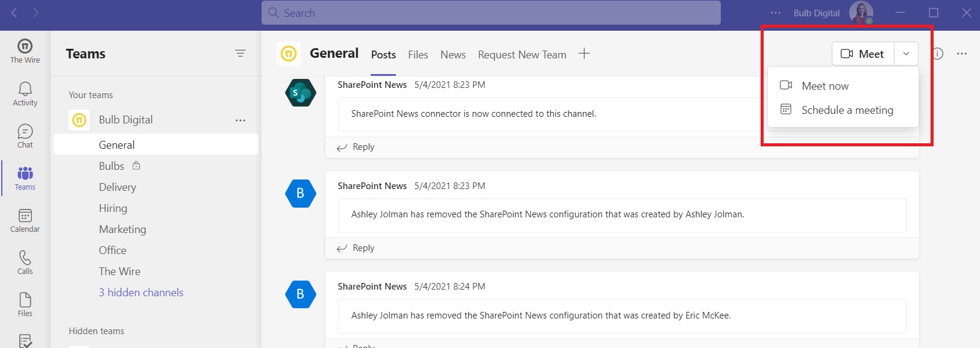Screen dimensions: 980x348
Task: Open more options for Bulb Digital team
Action: (240, 120)
